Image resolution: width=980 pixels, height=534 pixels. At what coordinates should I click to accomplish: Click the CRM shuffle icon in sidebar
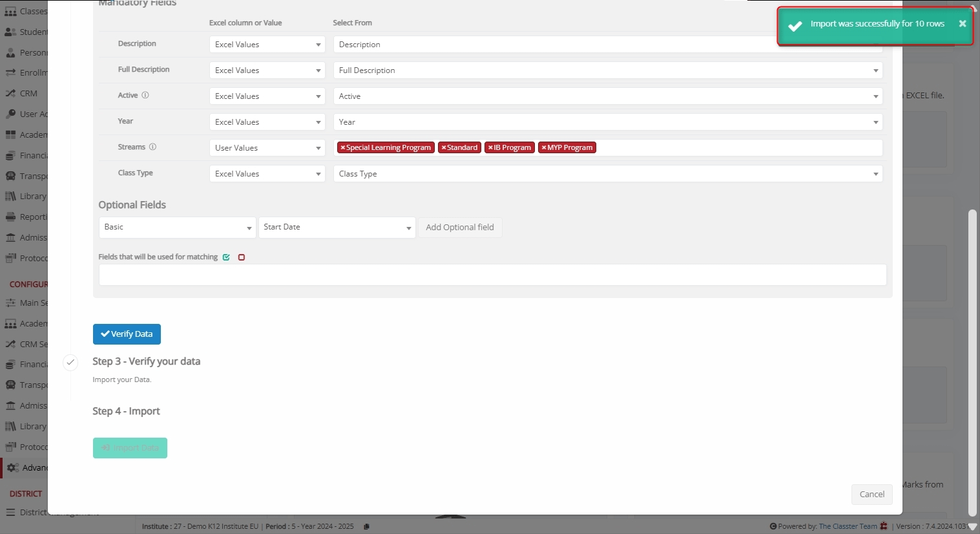pos(10,94)
